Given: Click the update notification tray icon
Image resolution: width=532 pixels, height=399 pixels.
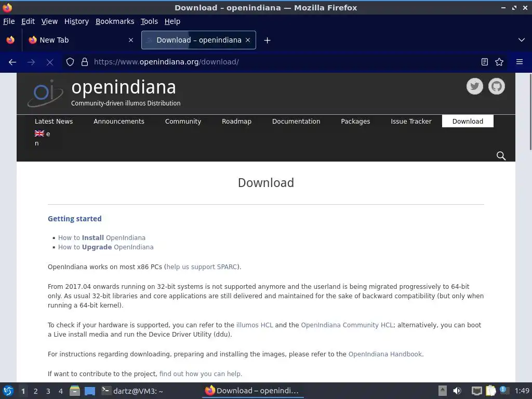Looking at the screenshot, I should (504, 390).
